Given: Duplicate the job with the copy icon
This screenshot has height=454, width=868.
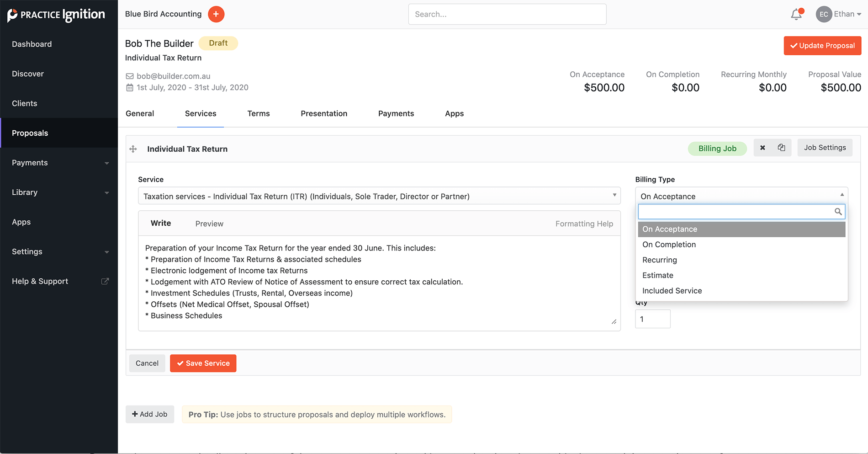Looking at the screenshot, I should pos(782,148).
